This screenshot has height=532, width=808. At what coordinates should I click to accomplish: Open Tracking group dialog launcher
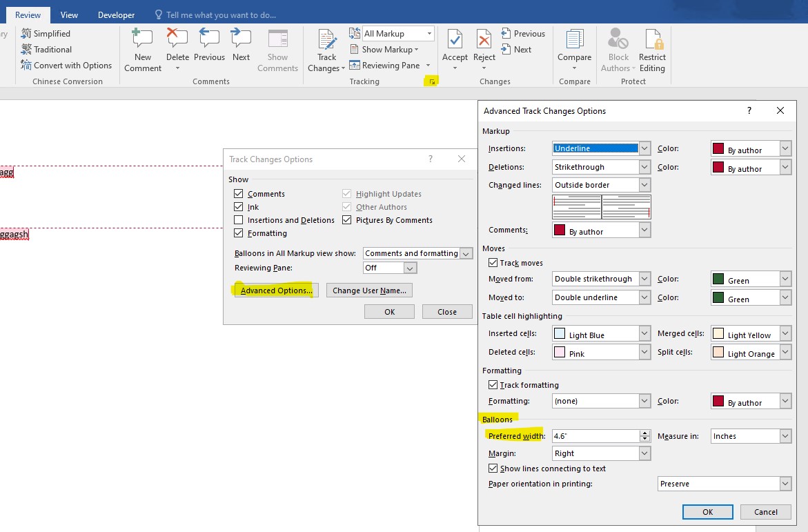click(432, 82)
